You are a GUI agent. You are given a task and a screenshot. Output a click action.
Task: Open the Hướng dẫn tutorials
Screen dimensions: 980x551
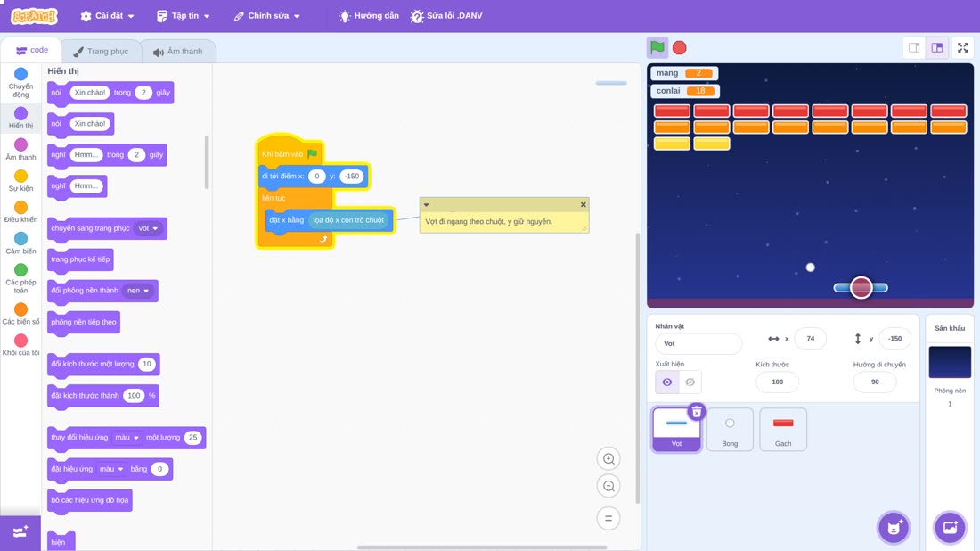coord(369,16)
